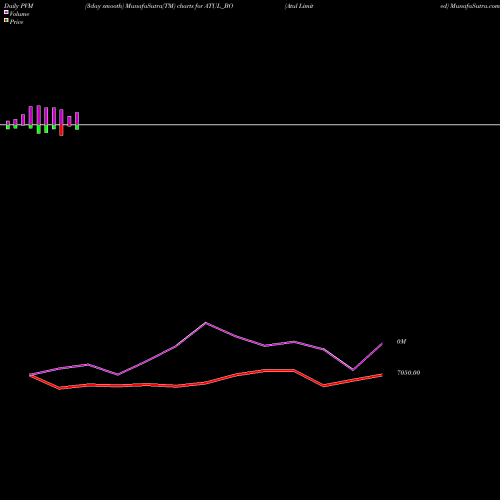Click the red bar in the histogram

pyautogui.click(x=61, y=130)
